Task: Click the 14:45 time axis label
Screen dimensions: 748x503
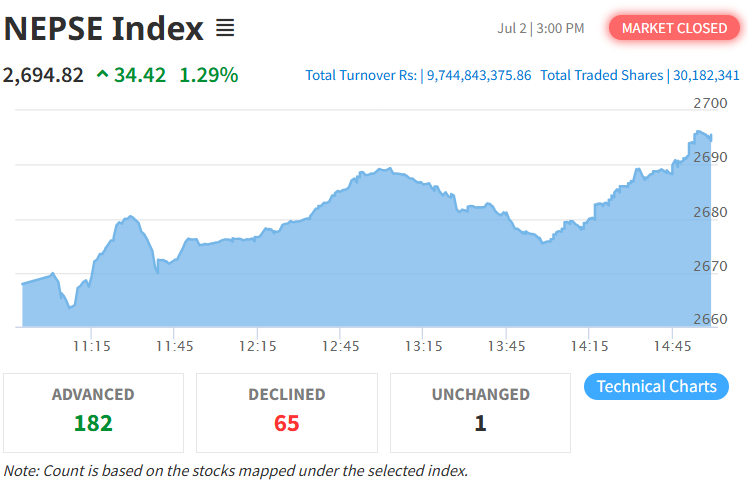Action: coord(672,346)
